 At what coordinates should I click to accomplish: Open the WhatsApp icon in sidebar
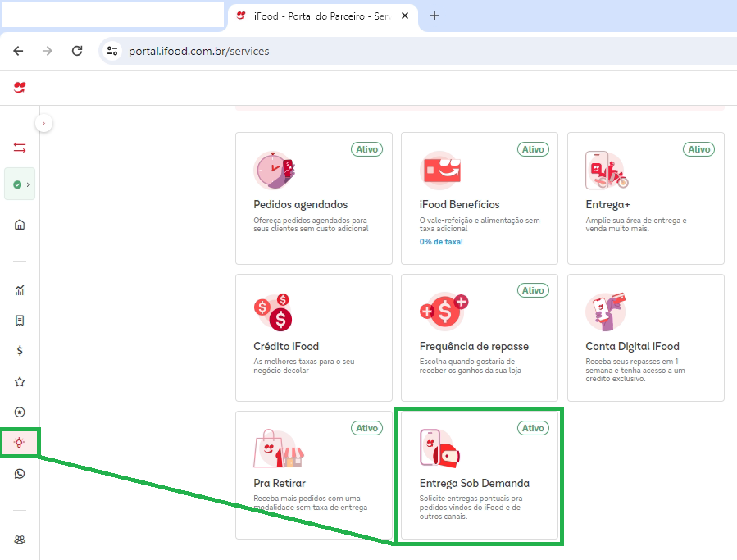click(20, 473)
